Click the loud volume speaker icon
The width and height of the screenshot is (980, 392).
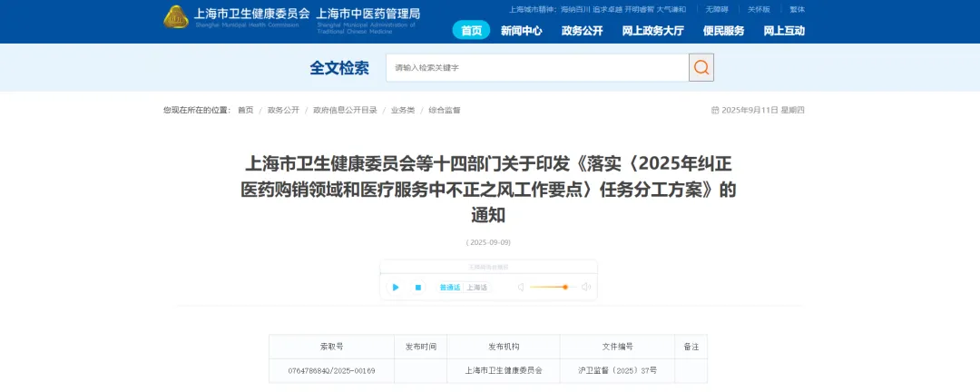(586, 287)
